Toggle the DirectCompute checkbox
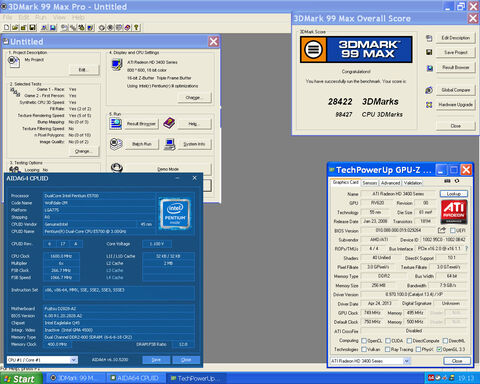The width and height of the screenshot is (480, 384). [x=409, y=341]
